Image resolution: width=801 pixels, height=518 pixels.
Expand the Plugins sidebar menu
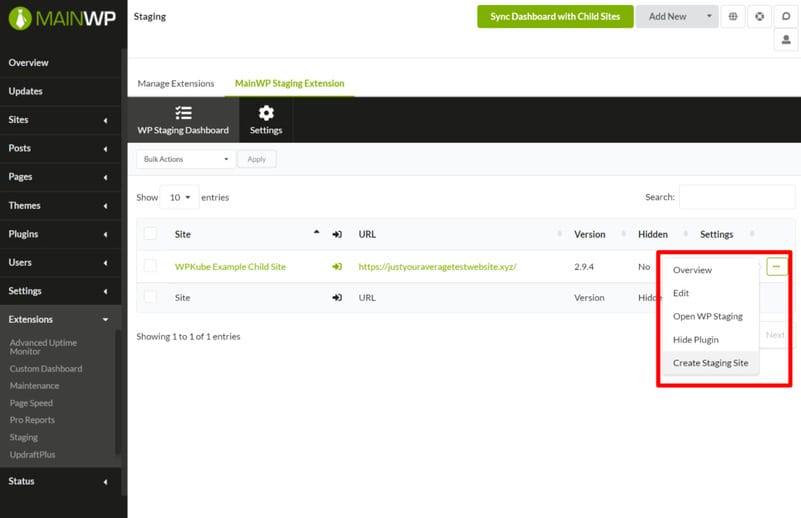pos(60,234)
